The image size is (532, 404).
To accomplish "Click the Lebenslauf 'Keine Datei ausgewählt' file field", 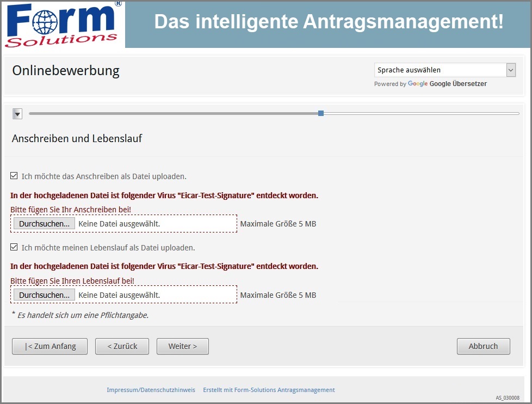I will [x=155, y=295].
